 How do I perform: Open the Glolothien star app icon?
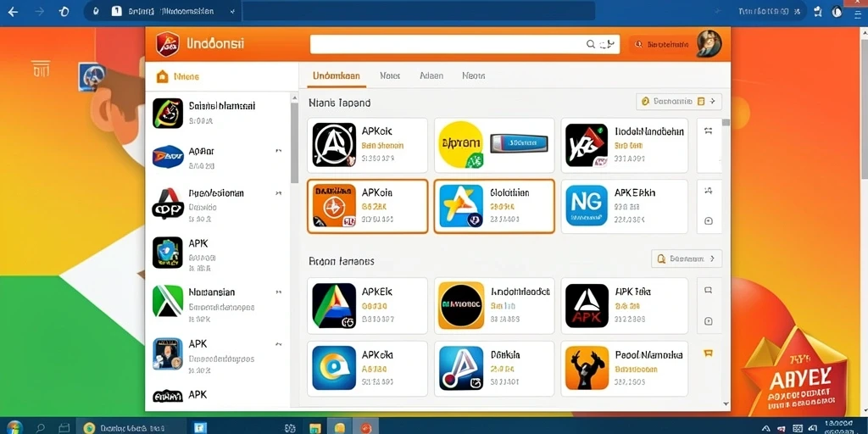coord(460,207)
